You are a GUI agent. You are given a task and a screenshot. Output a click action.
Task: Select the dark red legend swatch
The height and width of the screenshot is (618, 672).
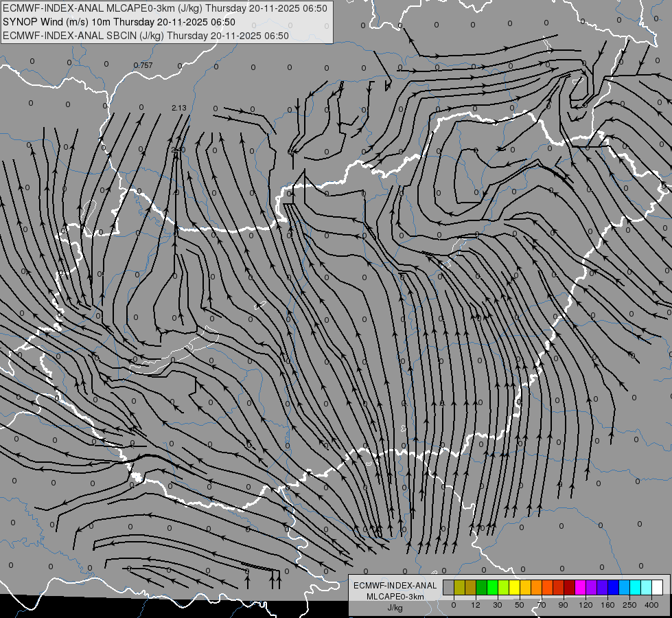click(x=569, y=588)
